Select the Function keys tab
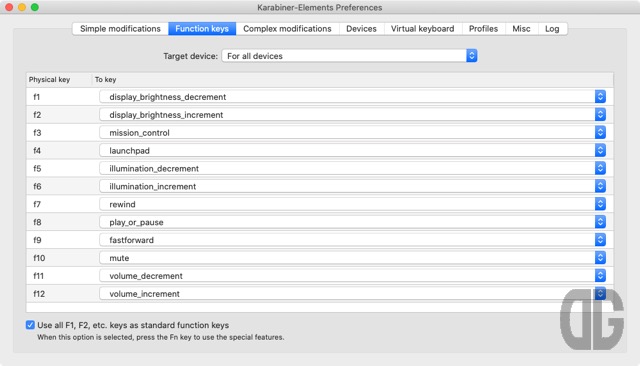640x366 pixels. (x=202, y=29)
